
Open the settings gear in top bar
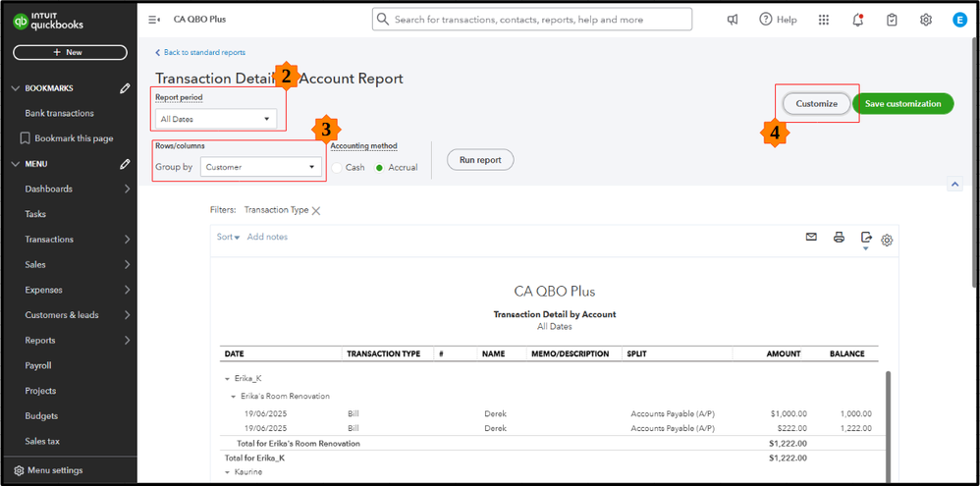[926, 20]
